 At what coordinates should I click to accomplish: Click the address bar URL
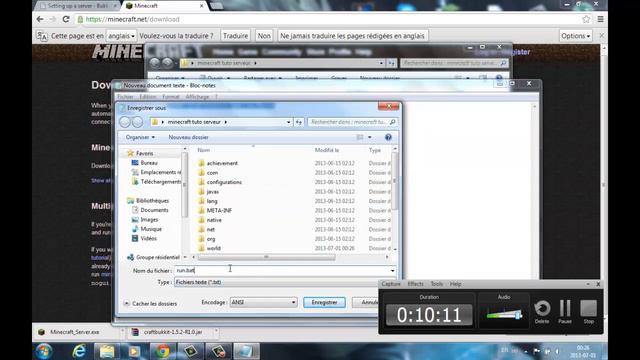coord(133,19)
